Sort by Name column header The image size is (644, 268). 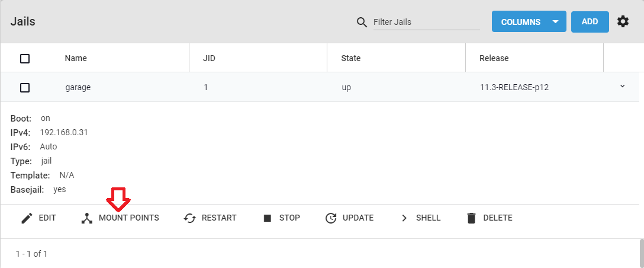click(76, 59)
